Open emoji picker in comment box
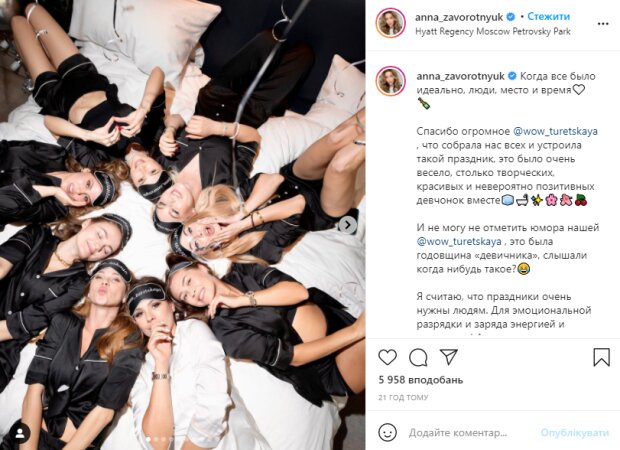 coord(388,432)
